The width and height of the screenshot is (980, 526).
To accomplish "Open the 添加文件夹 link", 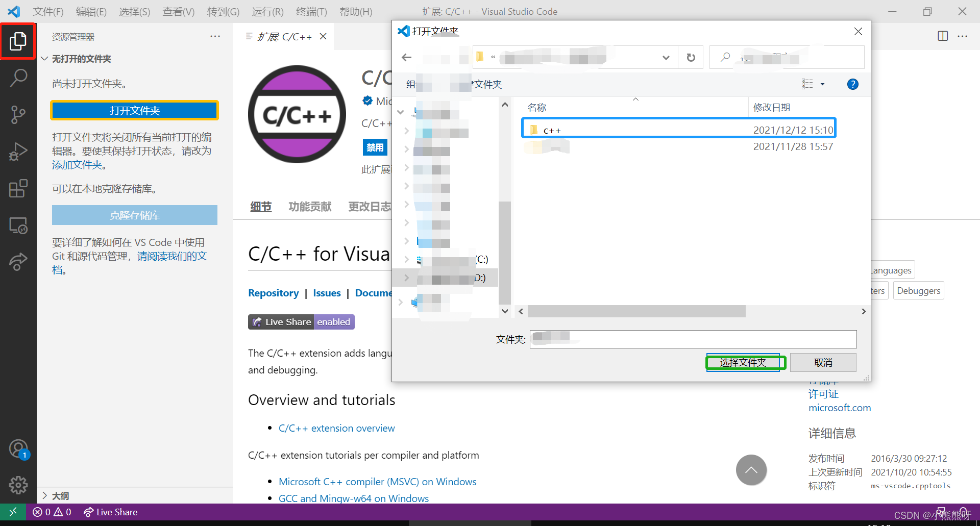I will [77, 165].
